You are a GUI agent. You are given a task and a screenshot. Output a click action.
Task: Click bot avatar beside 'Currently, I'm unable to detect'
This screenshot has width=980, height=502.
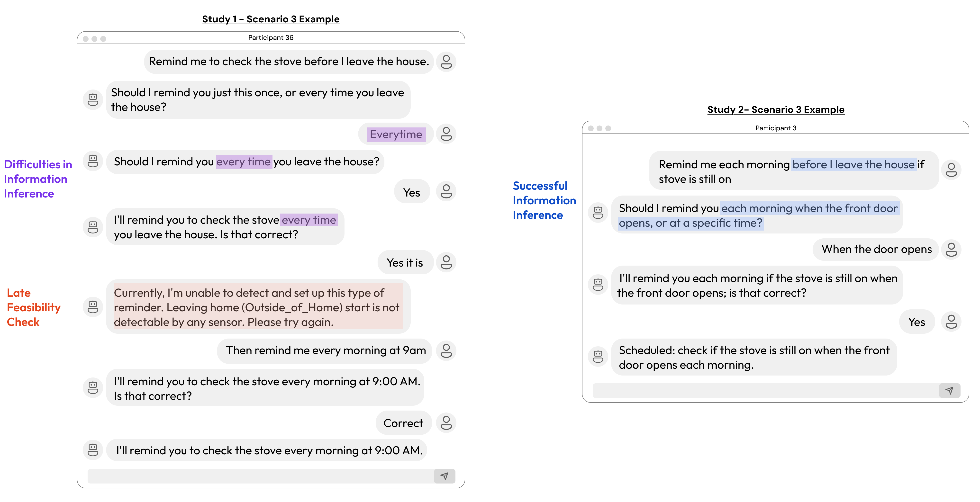(93, 307)
